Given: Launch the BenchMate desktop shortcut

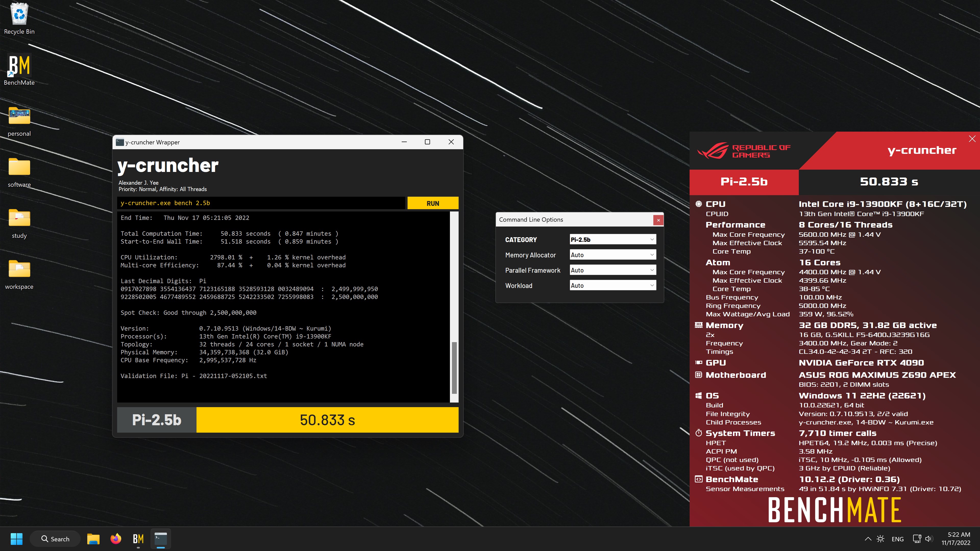Looking at the screenshot, I should coord(19,70).
